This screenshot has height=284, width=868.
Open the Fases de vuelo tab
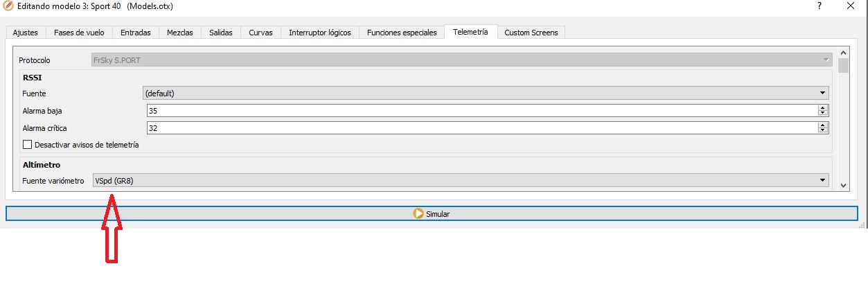click(80, 33)
